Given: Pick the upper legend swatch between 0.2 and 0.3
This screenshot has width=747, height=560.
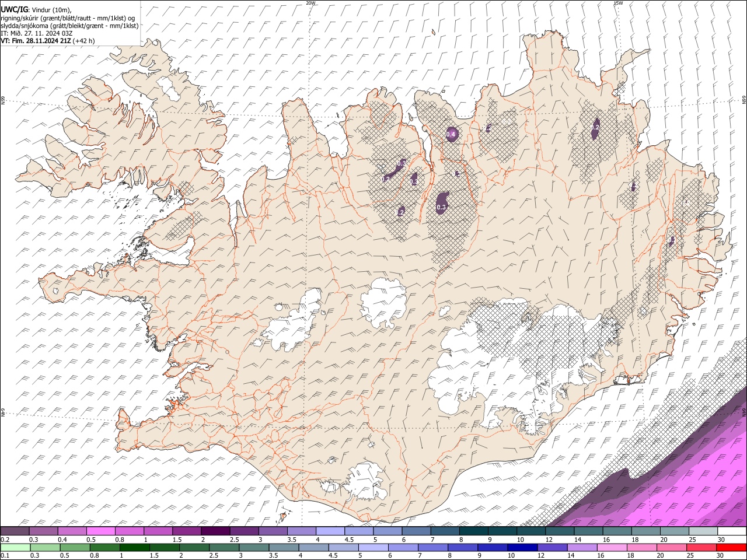Looking at the screenshot, I should pyautogui.click(x=15, y=531).
